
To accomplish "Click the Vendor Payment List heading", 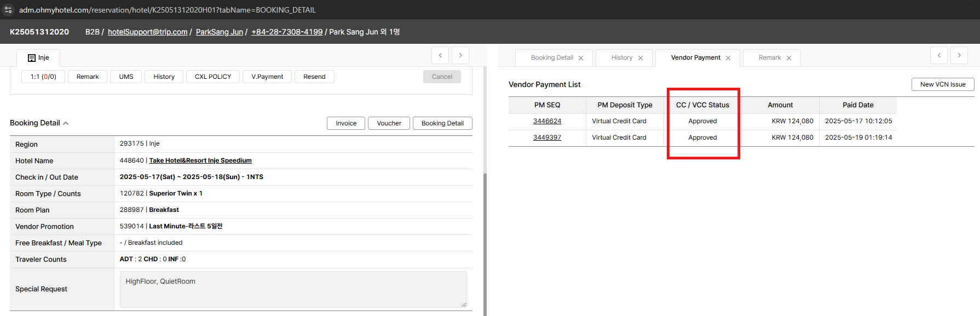I will click(544, 84).
